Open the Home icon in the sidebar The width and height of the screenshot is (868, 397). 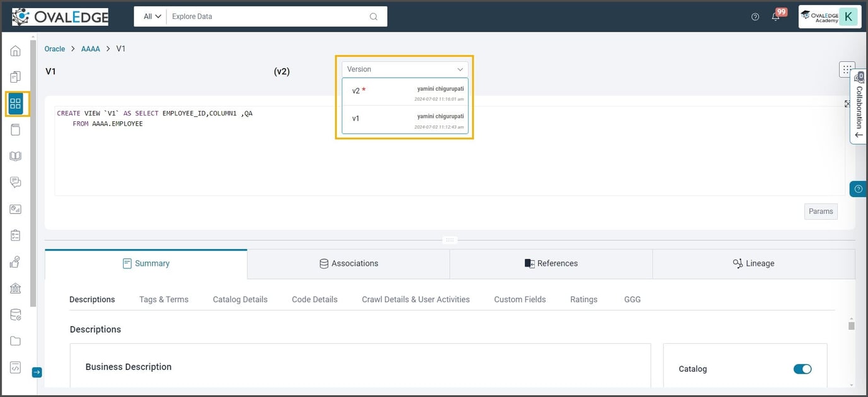tap(15, 50)
